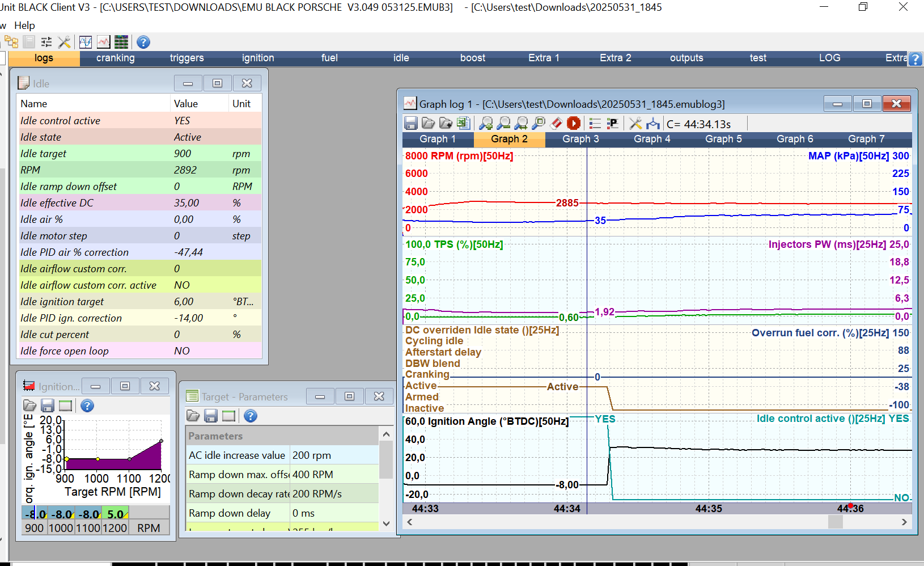Click the Ignition window table view icon

[x=65, y=406]
